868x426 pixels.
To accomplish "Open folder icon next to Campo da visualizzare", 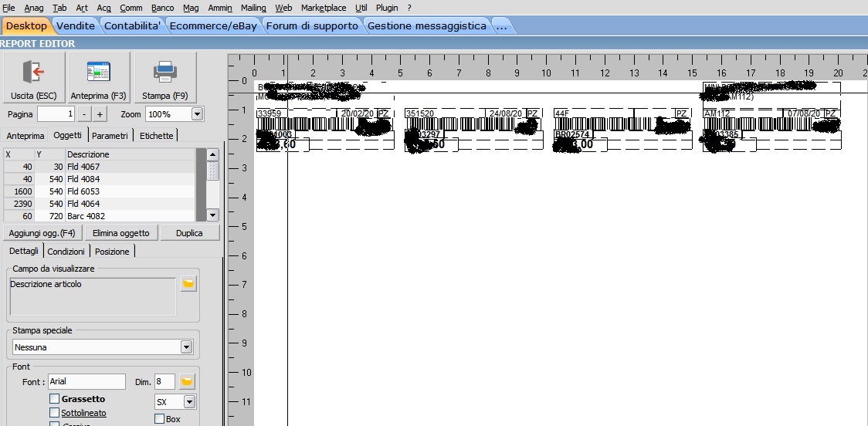I will pyautogui.click(x=188, y=284).
